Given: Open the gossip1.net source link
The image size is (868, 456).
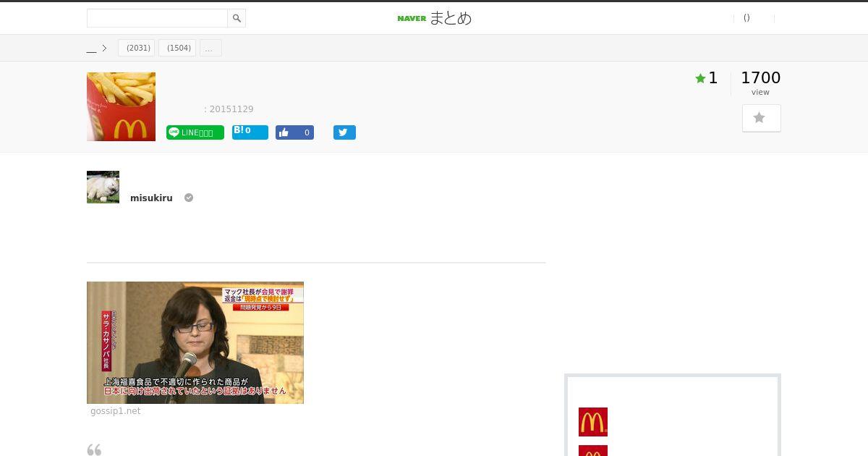Looking at the screenshot, I should tap(116, 411).
